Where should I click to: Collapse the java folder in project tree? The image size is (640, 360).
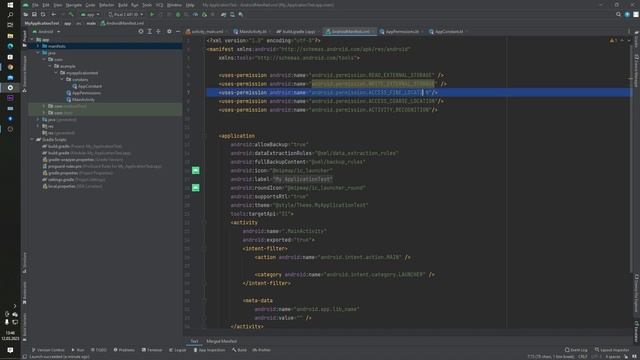point(38,53)
